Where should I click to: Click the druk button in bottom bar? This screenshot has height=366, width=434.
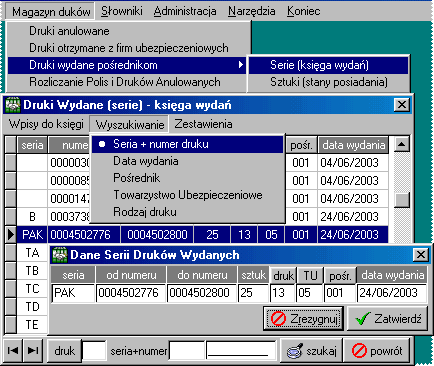pyautogui.click(x=64, y=351)
